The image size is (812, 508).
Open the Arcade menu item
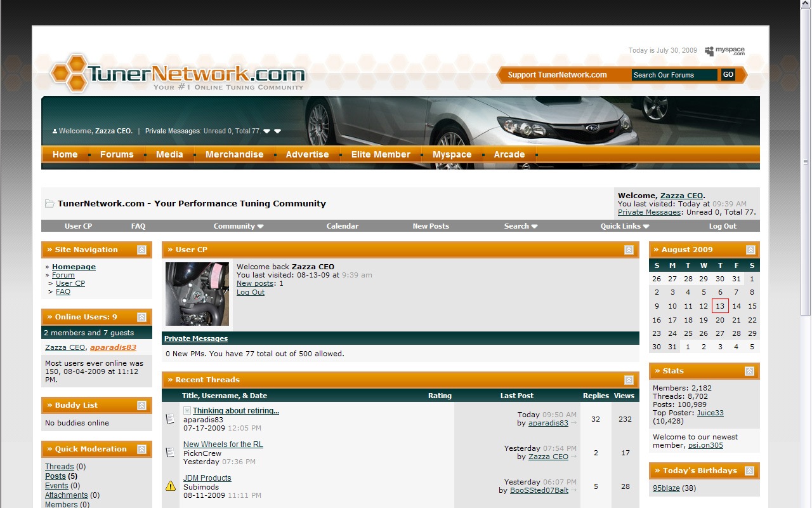(x=509, y=154)
